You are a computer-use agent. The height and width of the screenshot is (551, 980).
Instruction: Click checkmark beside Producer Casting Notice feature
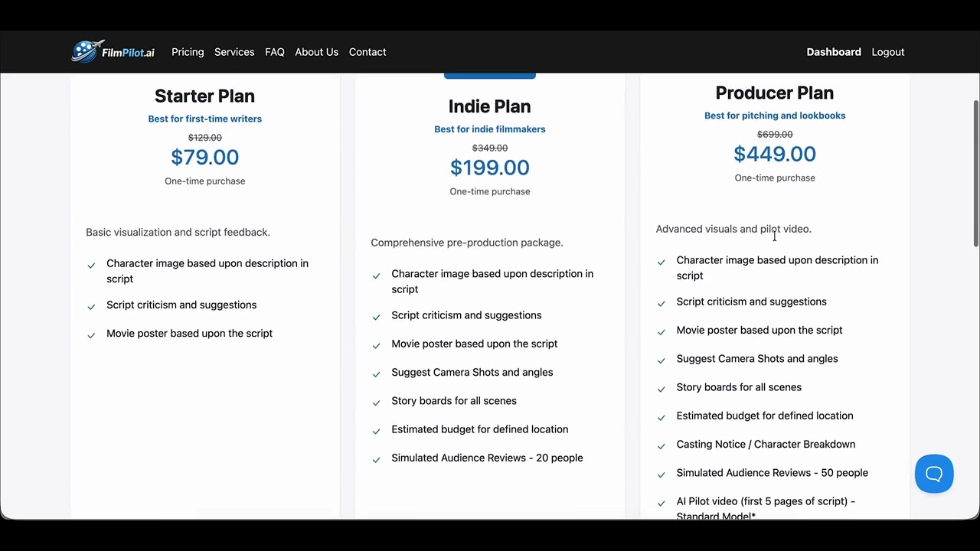tap(661, 446)
